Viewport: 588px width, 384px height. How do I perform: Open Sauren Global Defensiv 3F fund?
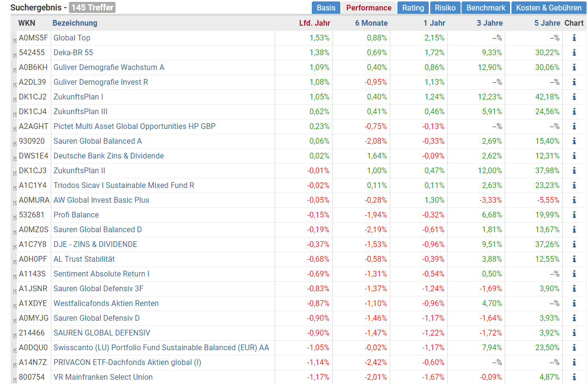point(98,289)
